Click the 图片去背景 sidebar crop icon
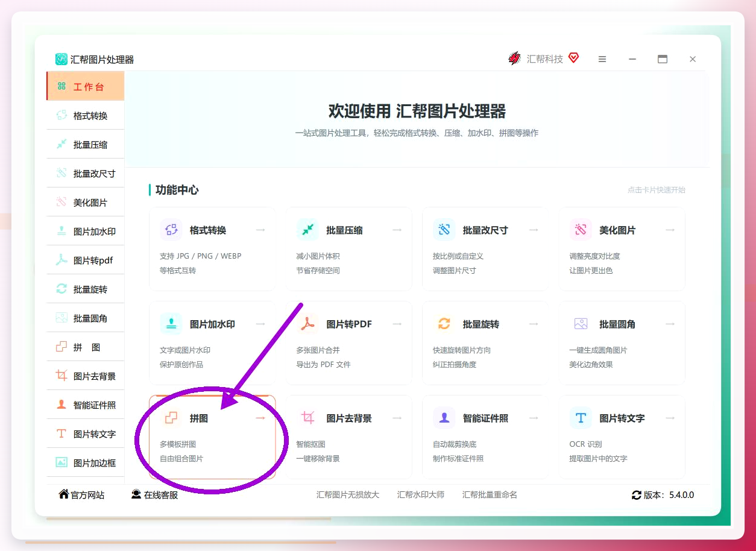This screenshot has height=551, width=756. pyautogui.click(x=61, y=376)
